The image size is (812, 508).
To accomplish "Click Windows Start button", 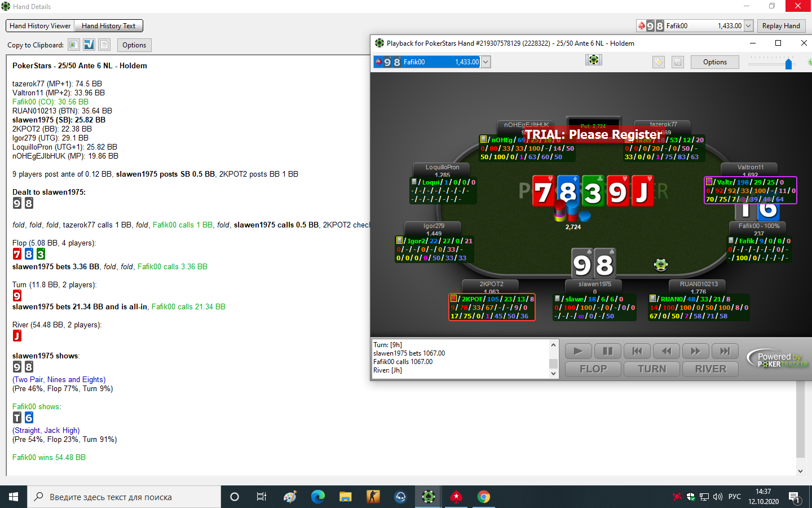I will [x=14, y=497].
